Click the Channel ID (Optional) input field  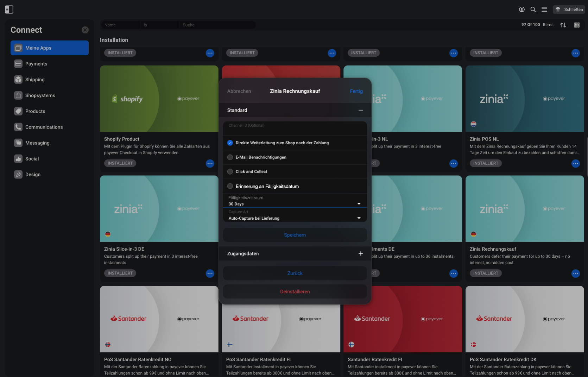point(295,128)
